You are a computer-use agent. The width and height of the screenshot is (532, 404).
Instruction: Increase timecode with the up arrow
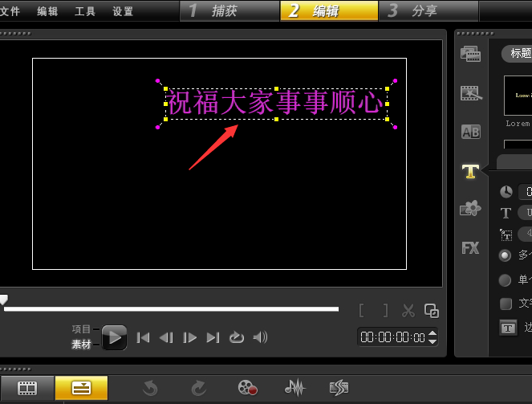[433, 333]
